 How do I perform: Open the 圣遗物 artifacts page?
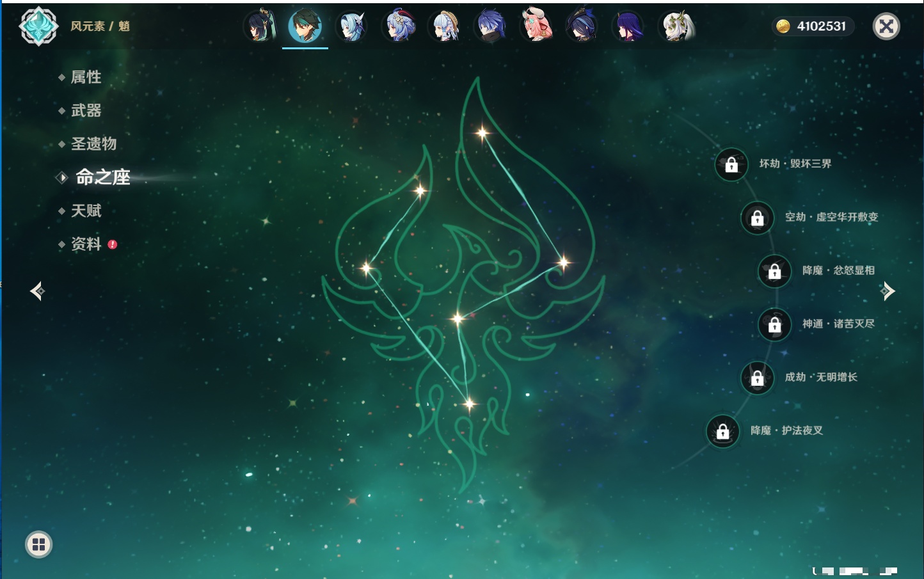(x=93, y=144)
